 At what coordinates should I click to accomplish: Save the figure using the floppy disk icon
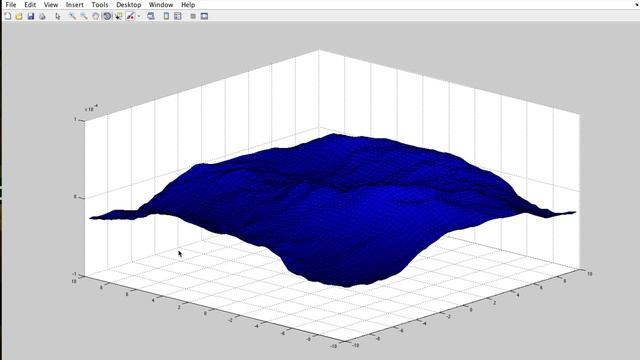click(x=31, y=16)
